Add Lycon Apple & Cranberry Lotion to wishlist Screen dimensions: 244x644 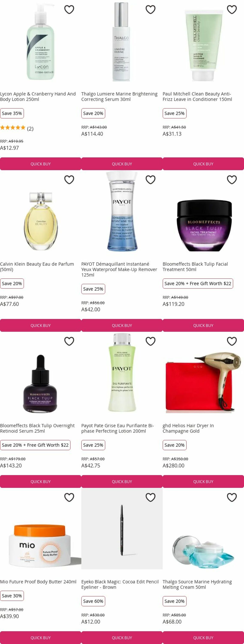(x=69, y=9)
